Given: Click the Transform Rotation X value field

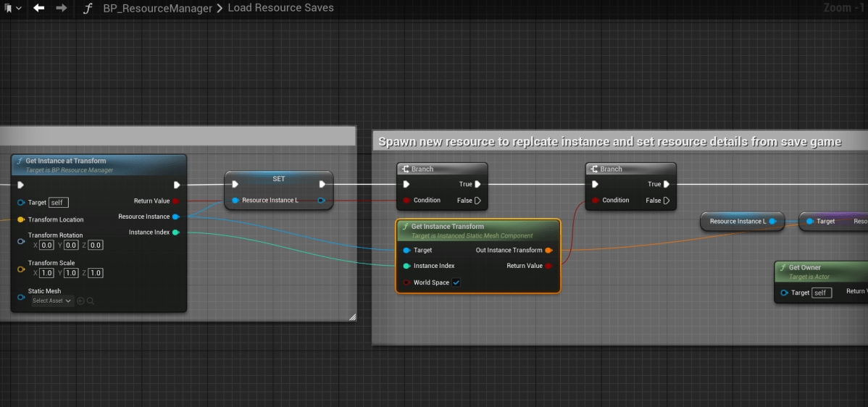Looking at the screenshot, I should (x=47, y=246).
